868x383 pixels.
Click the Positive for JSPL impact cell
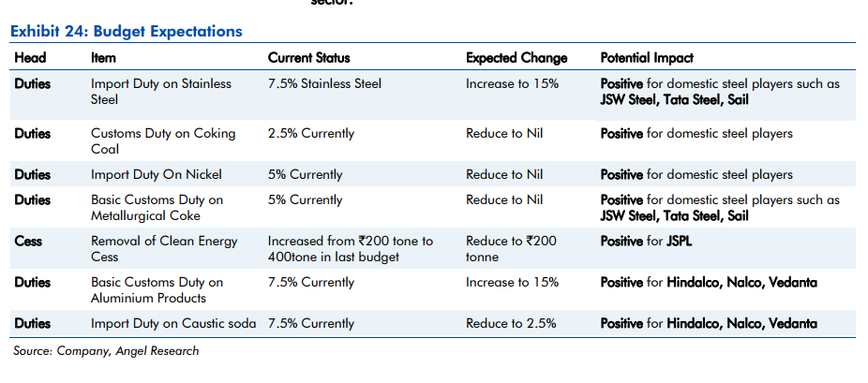click(647, 241)
